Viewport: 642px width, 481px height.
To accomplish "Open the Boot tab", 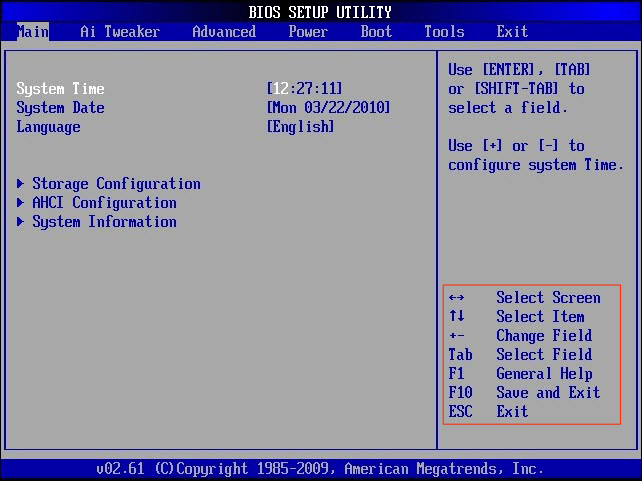I will [x=376, y=32].
